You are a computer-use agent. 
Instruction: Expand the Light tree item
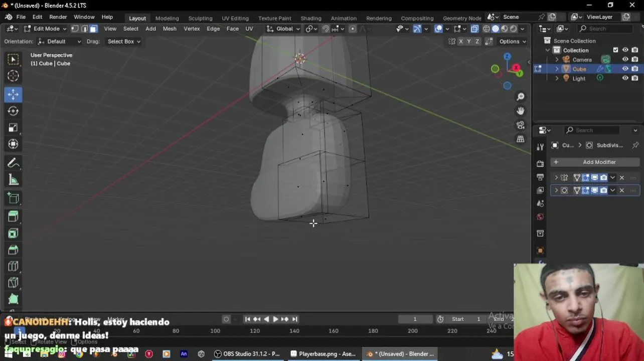point(557,78)
